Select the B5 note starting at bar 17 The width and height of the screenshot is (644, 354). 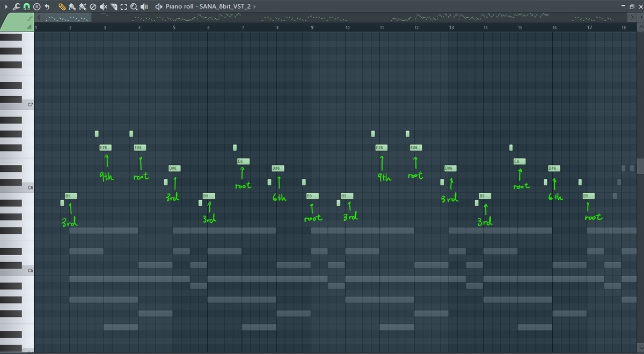tap(589, 196)
